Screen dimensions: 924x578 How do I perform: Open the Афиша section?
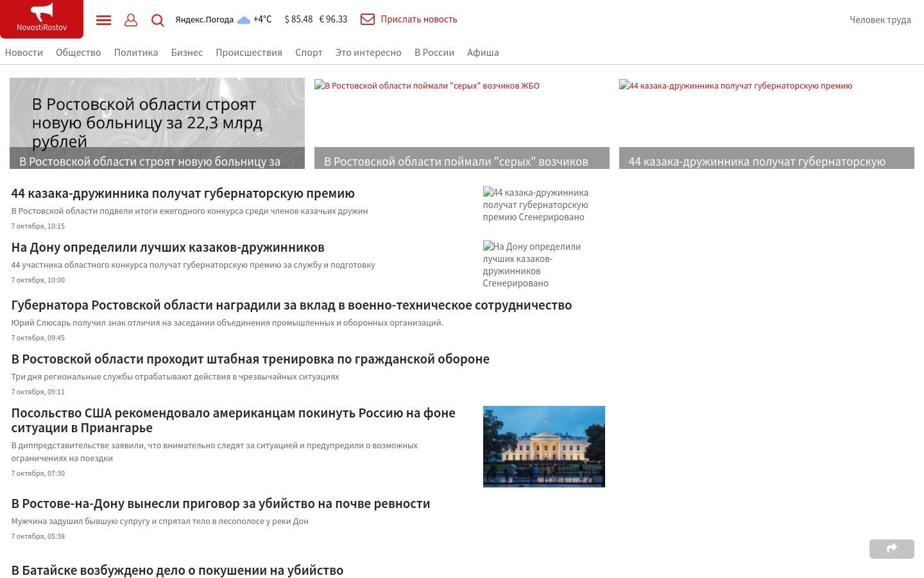[x=483, y=53]
